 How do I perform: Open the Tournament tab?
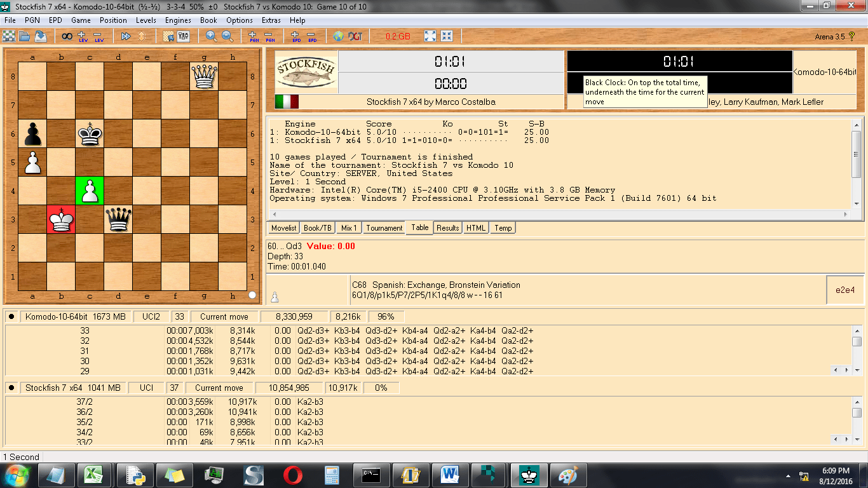point(384,227)
